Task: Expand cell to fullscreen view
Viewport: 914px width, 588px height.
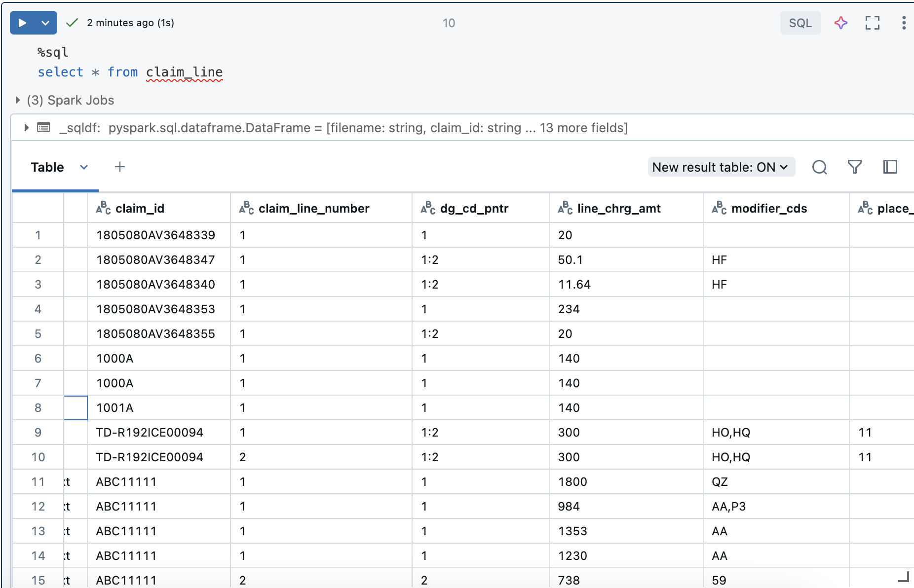Action: point(872,23)
